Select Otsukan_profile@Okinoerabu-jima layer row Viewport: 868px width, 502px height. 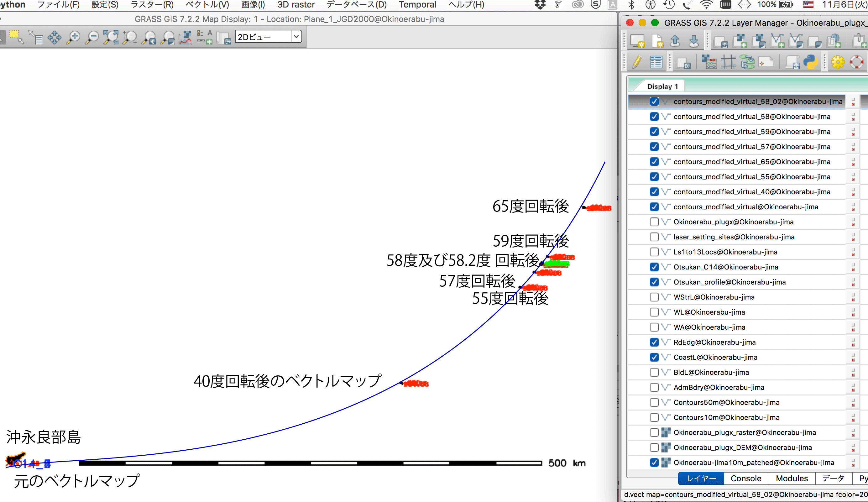pyautogui.click(x=737, y=282)
